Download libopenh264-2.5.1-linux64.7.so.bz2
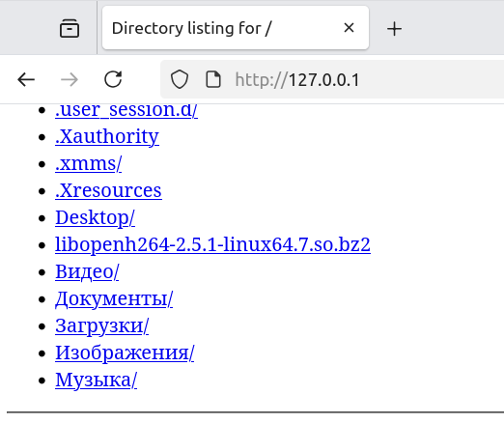The height and width of the screenshot is (423, 504). coord(212,244)
